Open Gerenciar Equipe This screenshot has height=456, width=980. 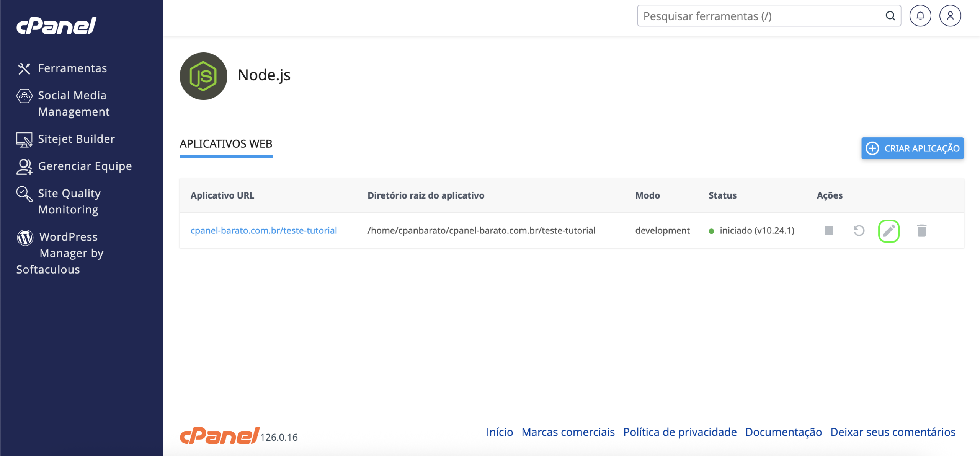(x=85, y=166)
